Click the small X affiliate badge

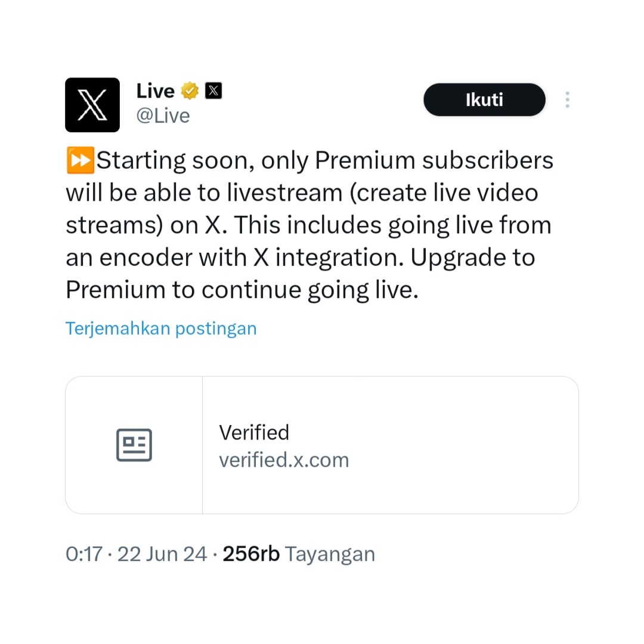coord(213,91)
